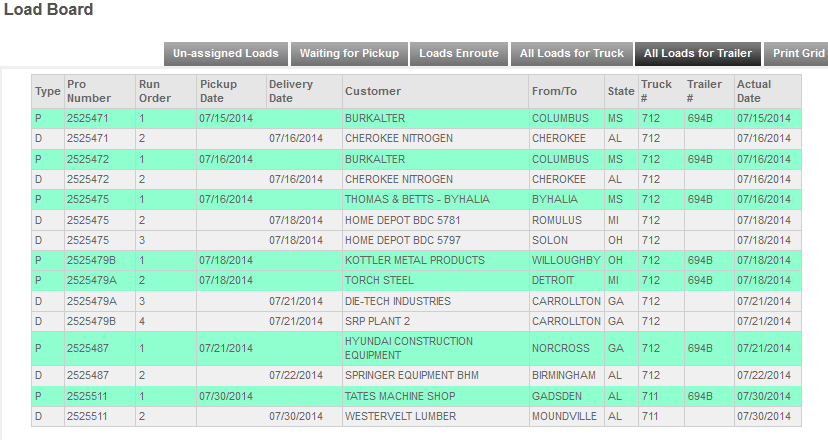Show the Loads Enroute tab
Viewport: 828px width, 440px height.
pyautogui.click(x=459, y=53)
